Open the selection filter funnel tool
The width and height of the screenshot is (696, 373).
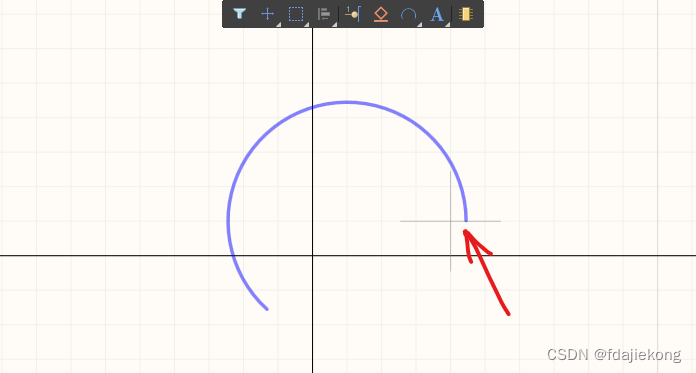(239, 14)
